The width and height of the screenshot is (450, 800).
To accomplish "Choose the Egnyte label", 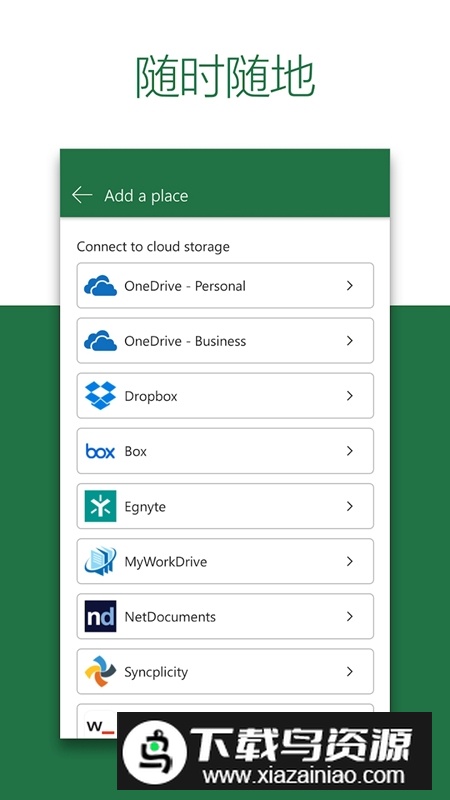I will [145, 507].
